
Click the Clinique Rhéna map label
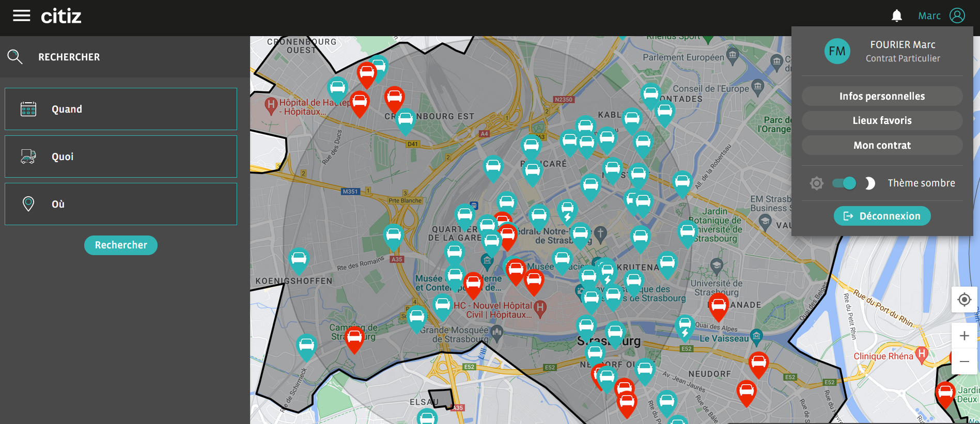coord(883,356)
